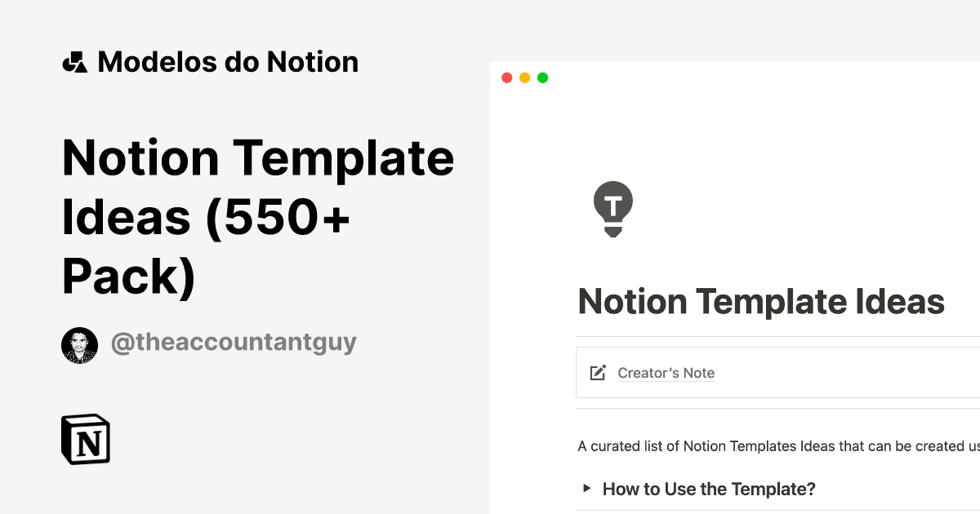Click the divider line below the page heading

click(776, 336)
